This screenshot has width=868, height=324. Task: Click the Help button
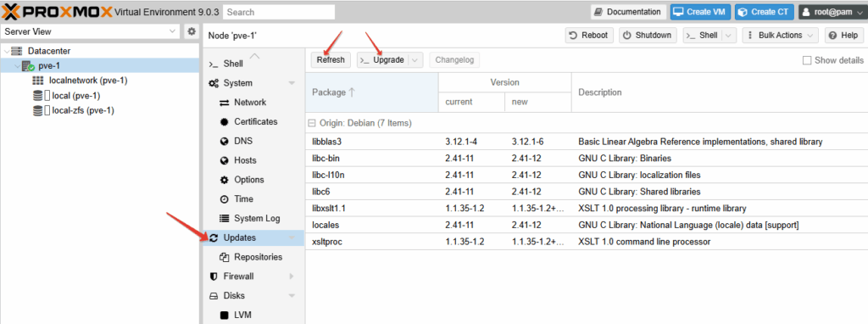[844, 36]
